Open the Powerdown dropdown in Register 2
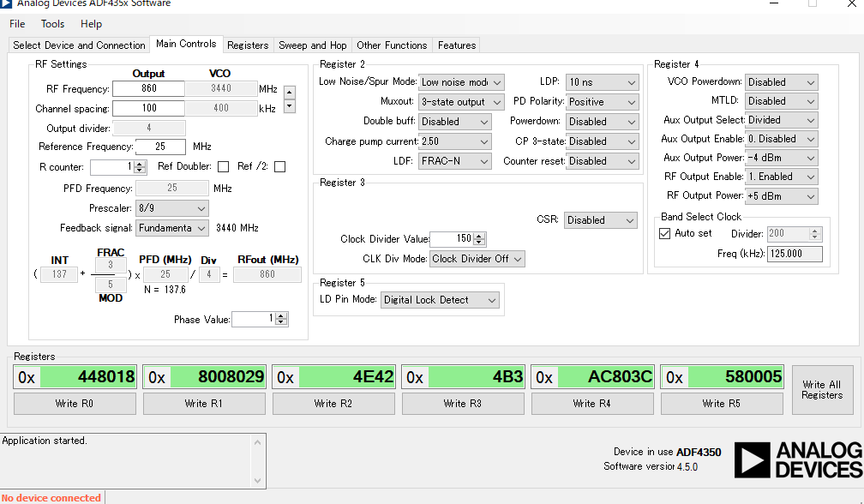This screenshot has height=504, width=864. pyautogui.click(x=602, y=122)
